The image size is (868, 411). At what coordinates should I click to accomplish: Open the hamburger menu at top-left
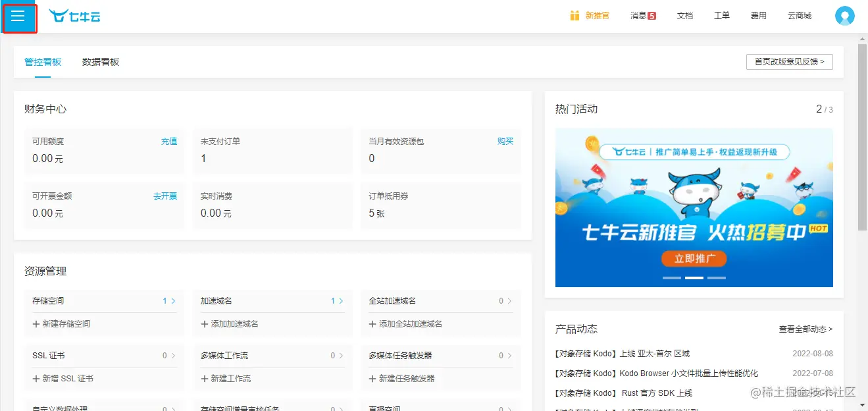coord(18,16)
